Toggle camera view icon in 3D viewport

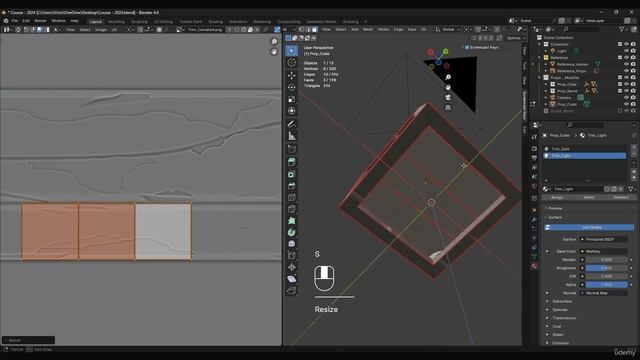[x=448, y=98]
